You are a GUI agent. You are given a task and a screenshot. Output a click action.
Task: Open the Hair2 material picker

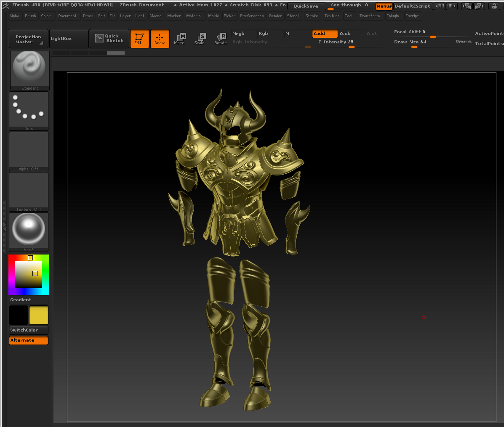(29, 232)
